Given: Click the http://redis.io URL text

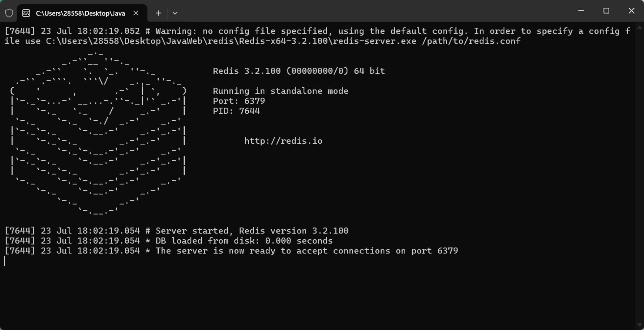Looking at the screenshot, I should coord(283,141).
